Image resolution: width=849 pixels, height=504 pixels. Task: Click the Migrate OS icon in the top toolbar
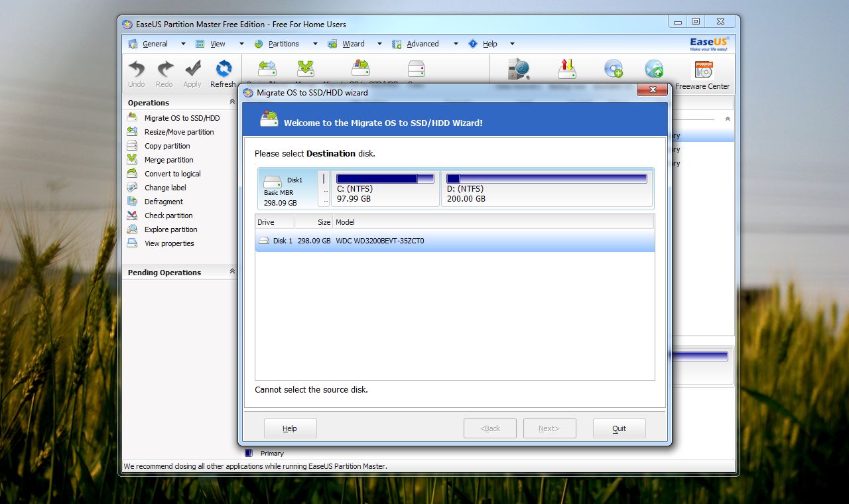click(x=361, y=69)
